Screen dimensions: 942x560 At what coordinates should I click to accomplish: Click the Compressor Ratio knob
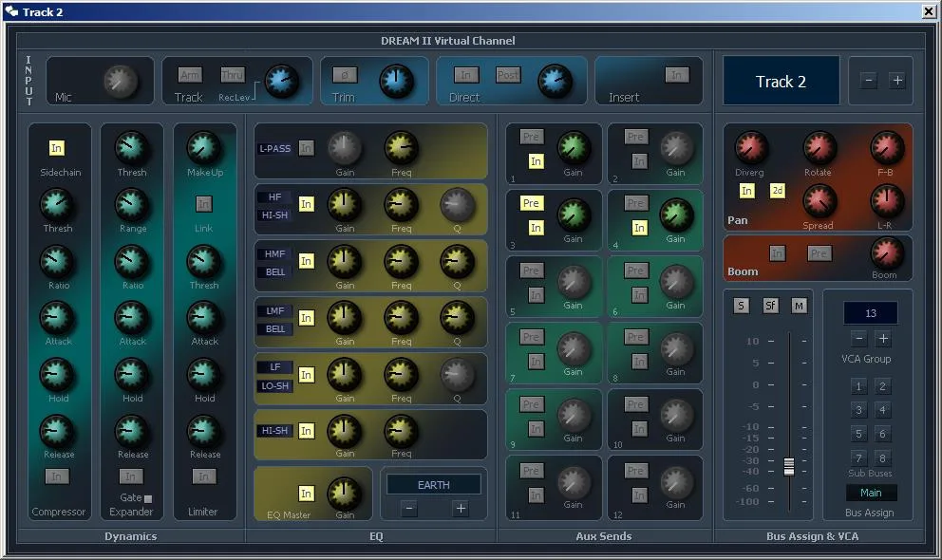pyautogui.click(x=56, y=262)
